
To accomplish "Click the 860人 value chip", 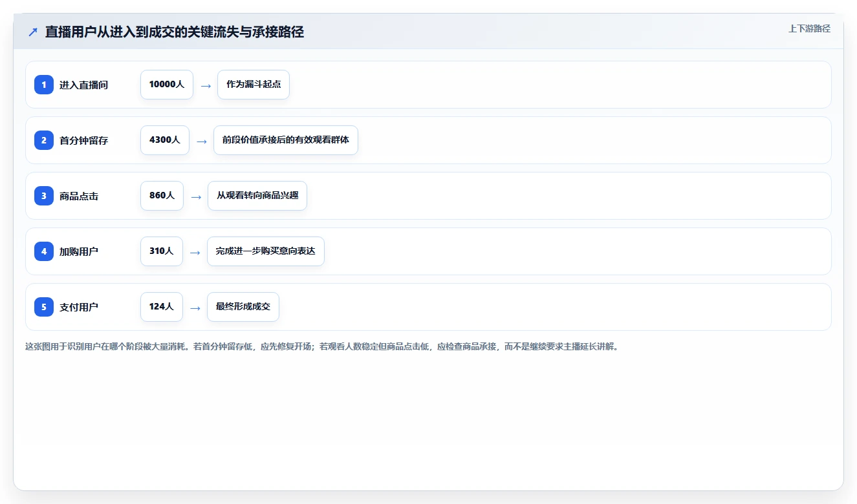I will 162,196.
